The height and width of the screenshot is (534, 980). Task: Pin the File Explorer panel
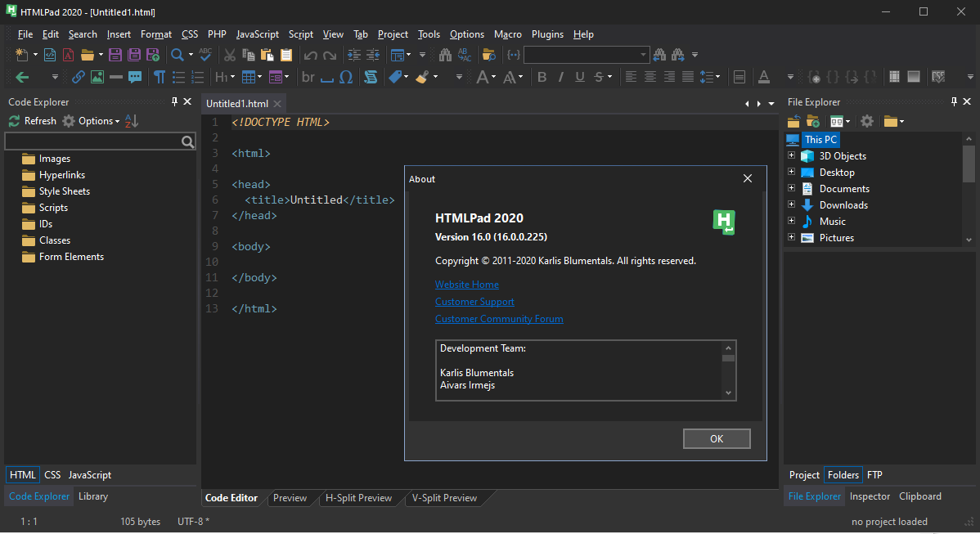tap(954, 101)
